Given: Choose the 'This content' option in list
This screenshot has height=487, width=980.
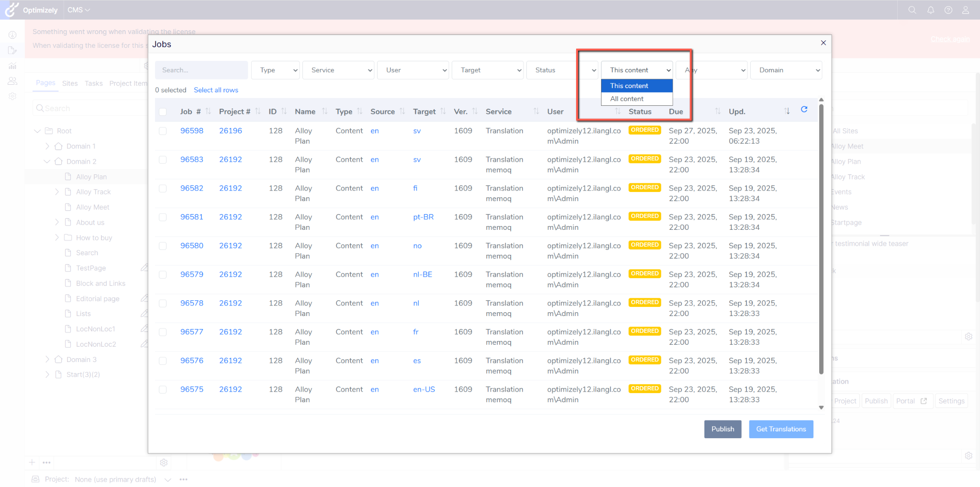Looking at the screenshot, I should pos(637,86).
